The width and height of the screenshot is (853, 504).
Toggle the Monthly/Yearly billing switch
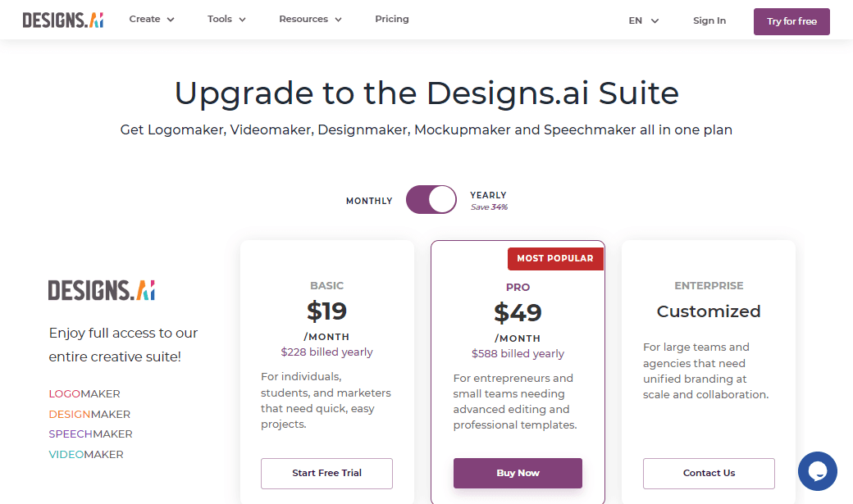431,199
